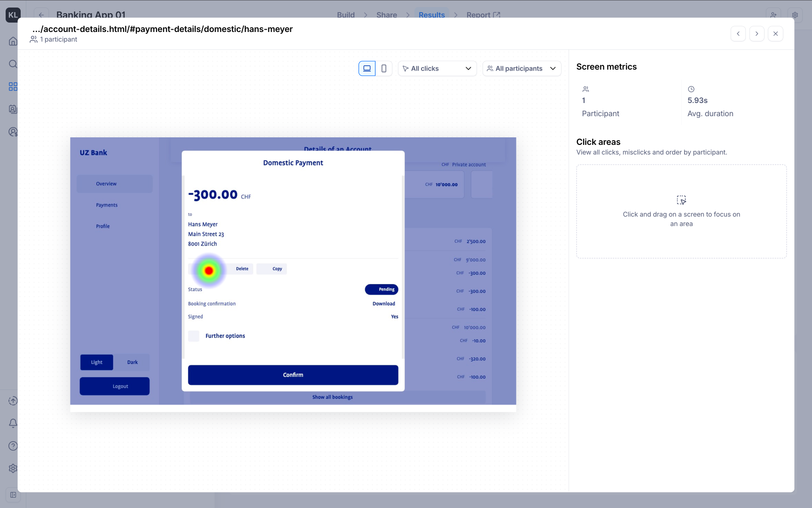
Task: Open the projects grid icon in sidebar
Action: (13, 87)
